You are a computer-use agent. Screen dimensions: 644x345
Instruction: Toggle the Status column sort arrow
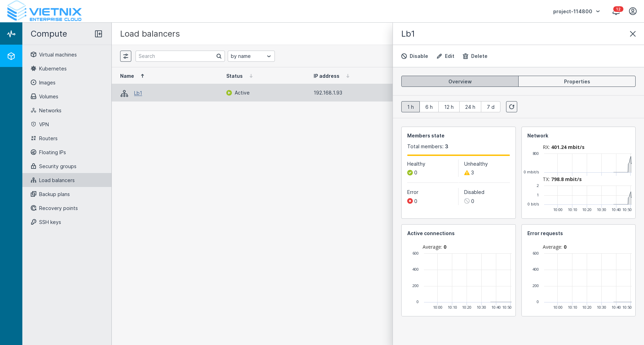[x=251, y=76]
